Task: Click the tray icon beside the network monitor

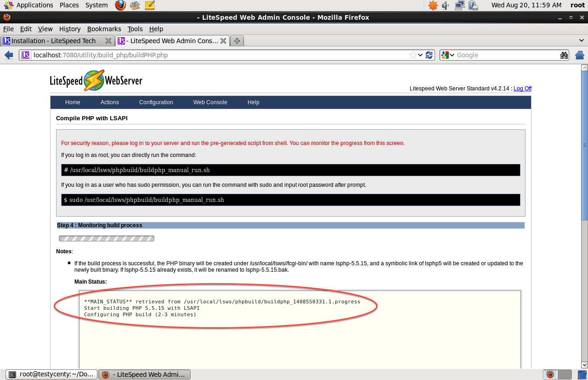Action: click(x=473, y=5)
